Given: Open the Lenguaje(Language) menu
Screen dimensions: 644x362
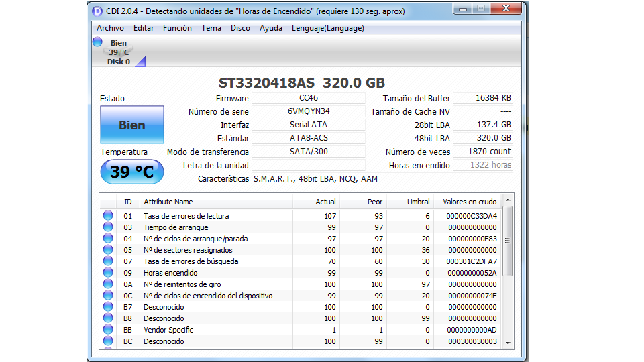Looking at the screenshot, I should [328, 28].
